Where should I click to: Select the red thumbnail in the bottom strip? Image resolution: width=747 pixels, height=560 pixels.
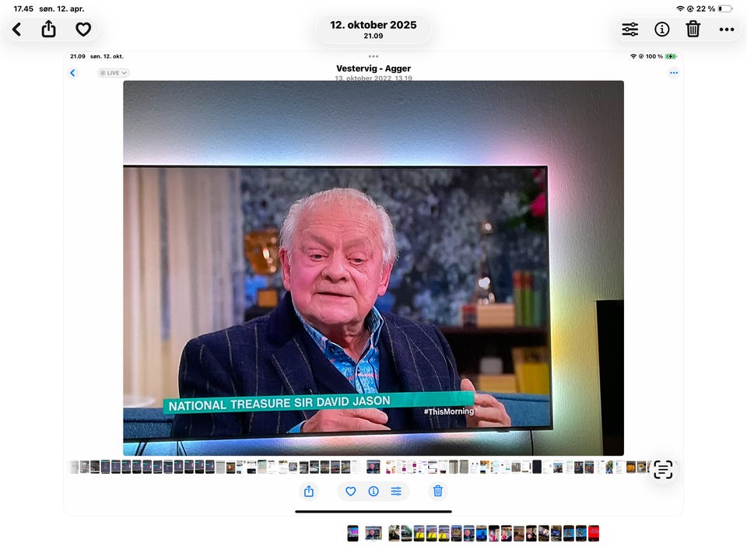tap(594, 534)
